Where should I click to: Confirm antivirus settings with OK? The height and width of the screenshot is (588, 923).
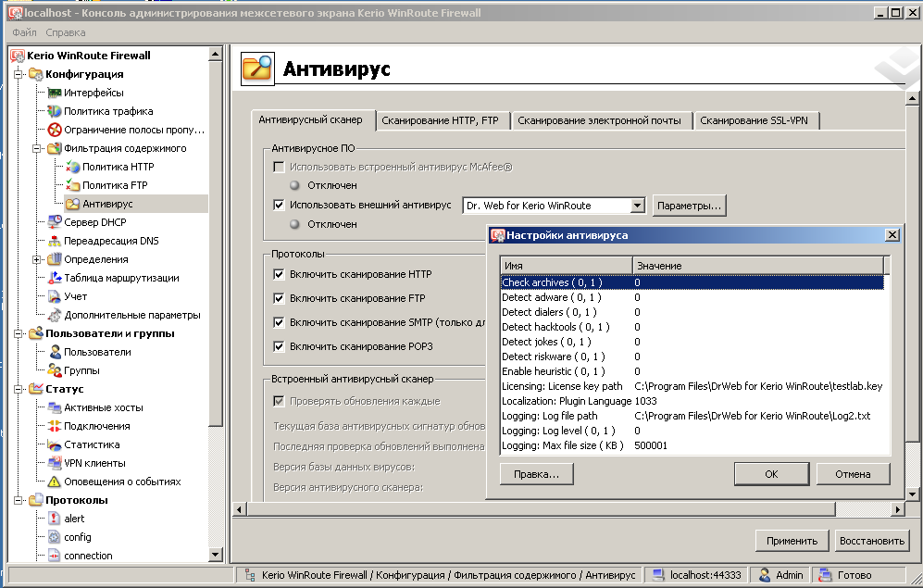tap(771, 474)
